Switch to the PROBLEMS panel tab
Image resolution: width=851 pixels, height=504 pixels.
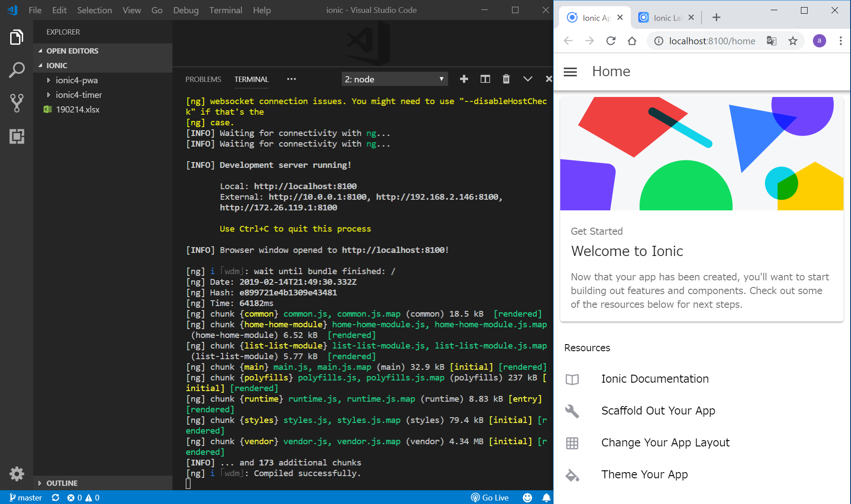(x=203, y=79)
